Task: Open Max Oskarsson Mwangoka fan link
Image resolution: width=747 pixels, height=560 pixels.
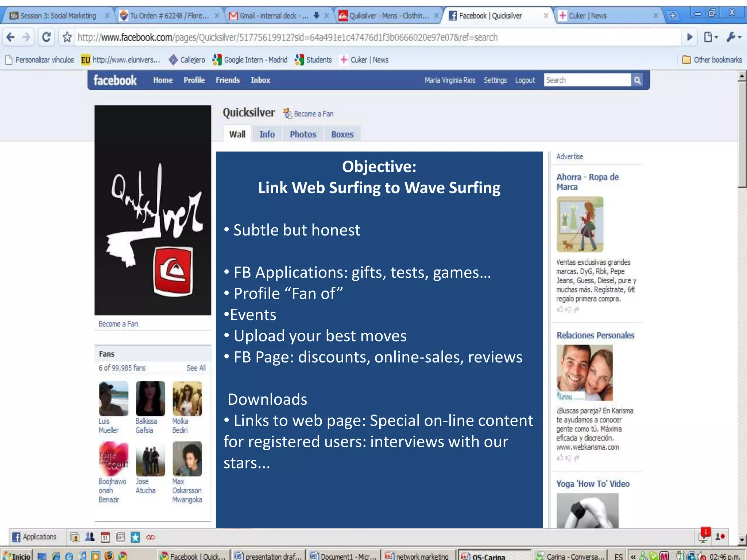Action: click(187, 490)
